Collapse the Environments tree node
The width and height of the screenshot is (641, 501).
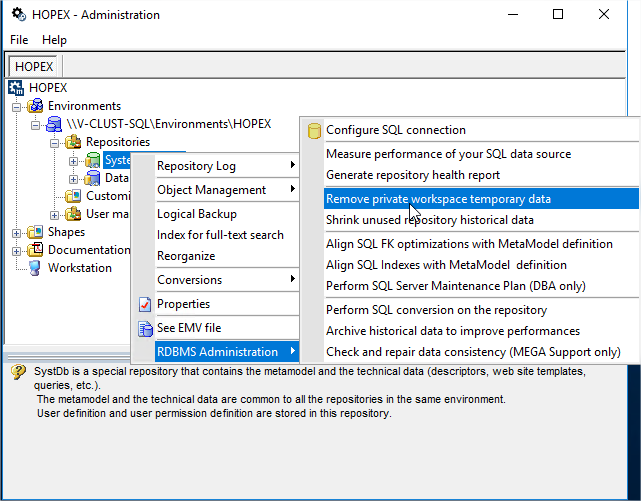coord(17,106)
